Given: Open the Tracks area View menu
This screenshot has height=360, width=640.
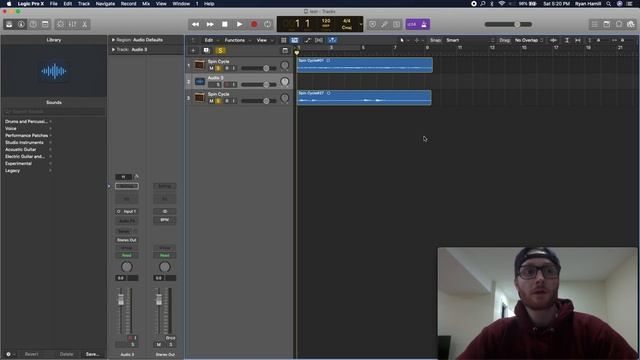Looking at the screenshot, I should 264,40.
